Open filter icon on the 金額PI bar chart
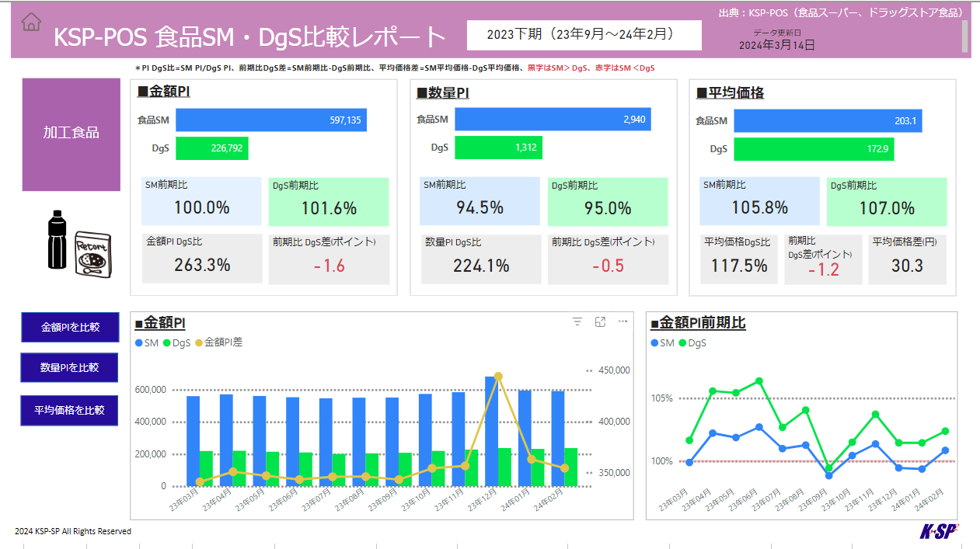Viewport: 980px width, 549px height. click(x=577, y=321)
